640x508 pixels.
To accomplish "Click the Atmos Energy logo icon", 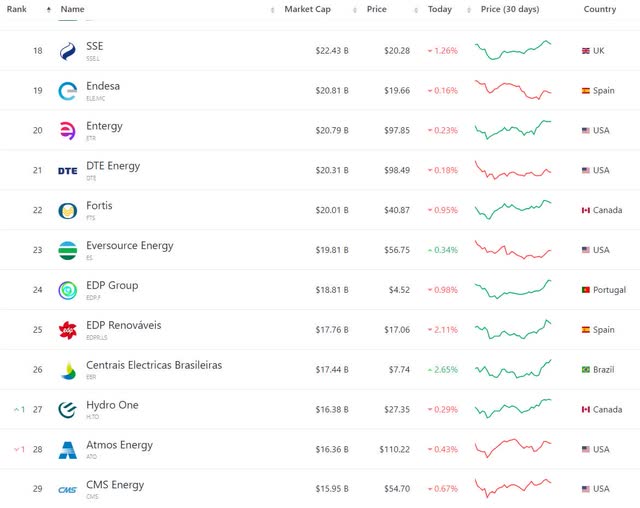I will [x=67, y=450].
